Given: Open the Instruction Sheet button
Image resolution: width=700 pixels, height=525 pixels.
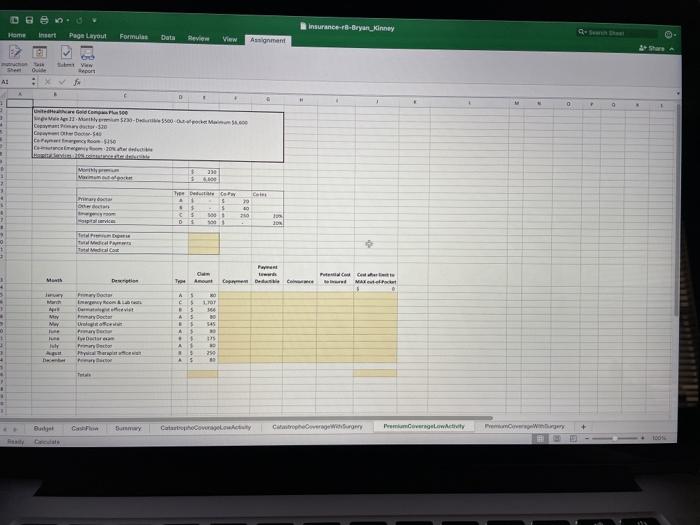Looking at the screenshot, I should [14, 58].
